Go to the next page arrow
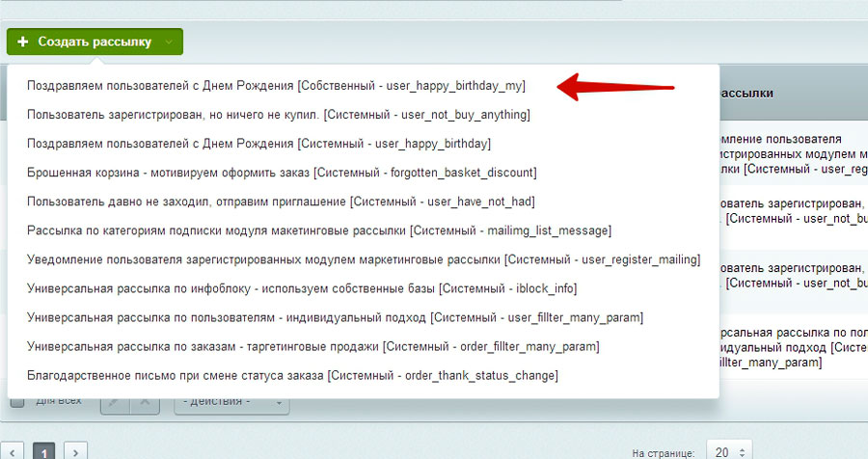This screenshot has width=868, height=459. click(x=75, y=450)
